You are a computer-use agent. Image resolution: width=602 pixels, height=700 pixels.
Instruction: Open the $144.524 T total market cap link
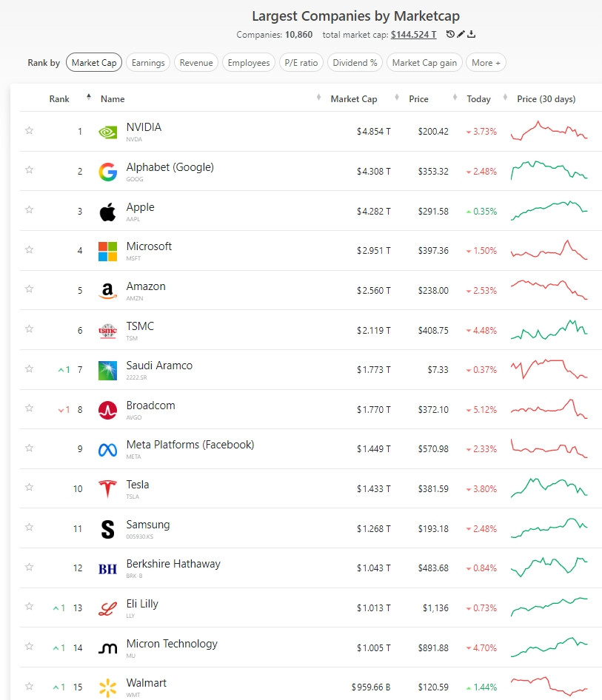(413, 34)
